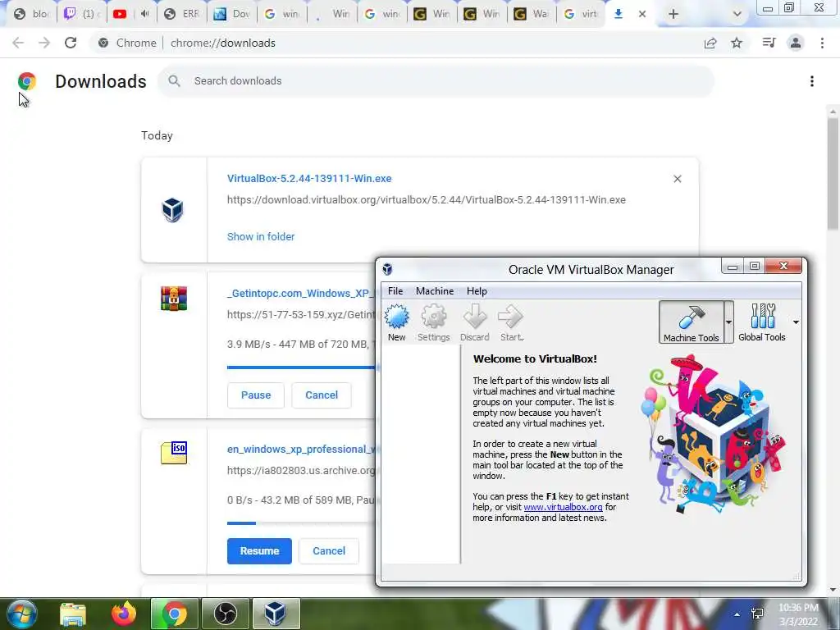Screen dimensions: 840x630
Task: Reload the downloads page
Action: pyautogui.click(x=71, y=43)
